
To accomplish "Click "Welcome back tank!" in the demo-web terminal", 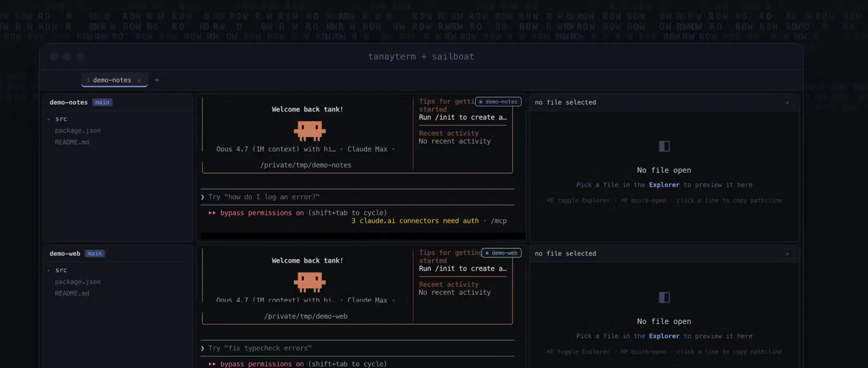I will pos(307,261).
